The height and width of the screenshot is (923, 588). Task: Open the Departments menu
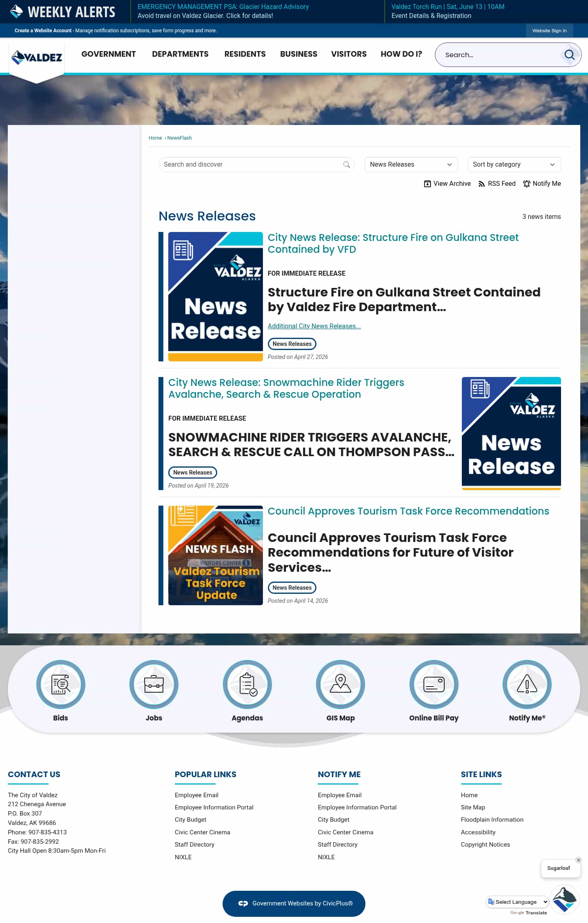(x=180, y=54)
